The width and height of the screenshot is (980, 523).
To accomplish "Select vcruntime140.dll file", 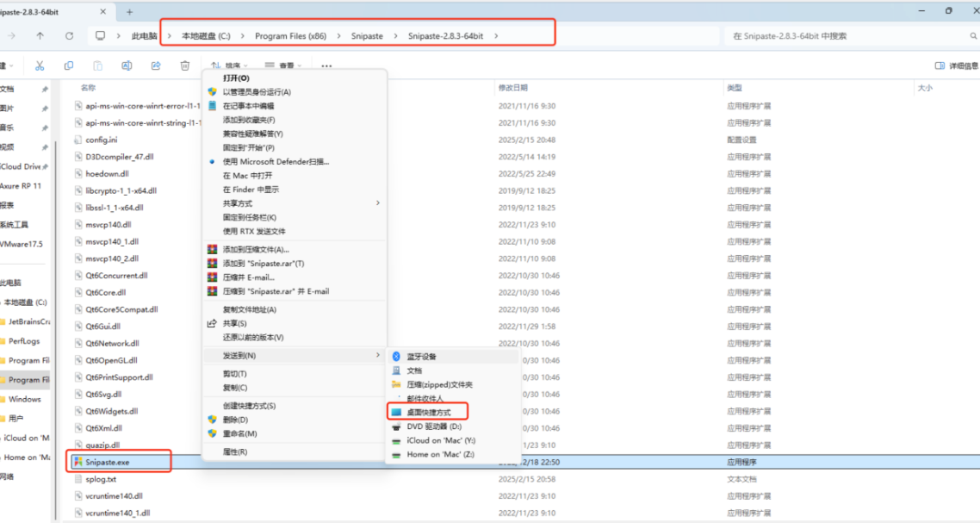I will pyautogui.click(x=114, y=496).
